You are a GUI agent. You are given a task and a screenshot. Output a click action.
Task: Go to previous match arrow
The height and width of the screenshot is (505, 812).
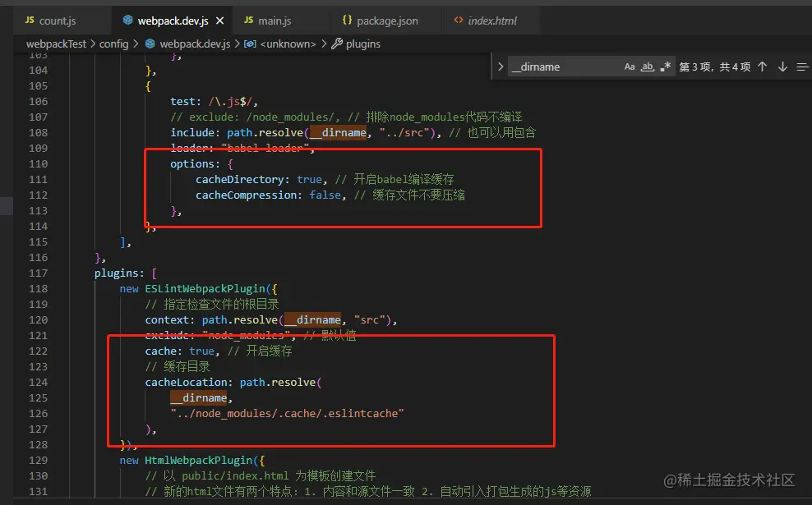763,67
